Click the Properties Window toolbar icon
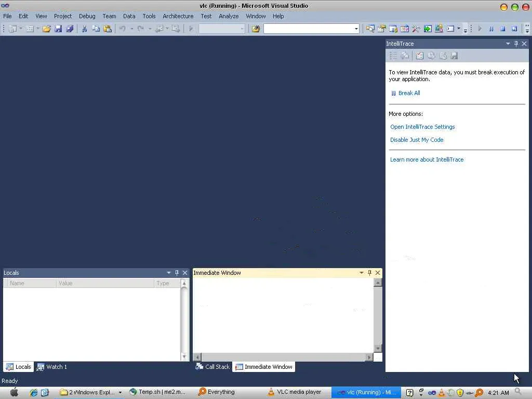The image size is (532, 399). pos(382,29)
